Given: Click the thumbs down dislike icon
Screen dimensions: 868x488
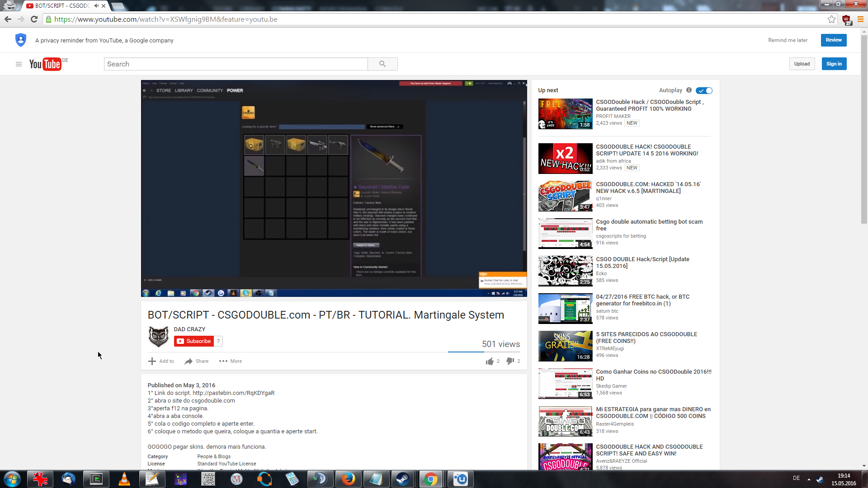Looking at the screenshot, I should tap(510, 361).
